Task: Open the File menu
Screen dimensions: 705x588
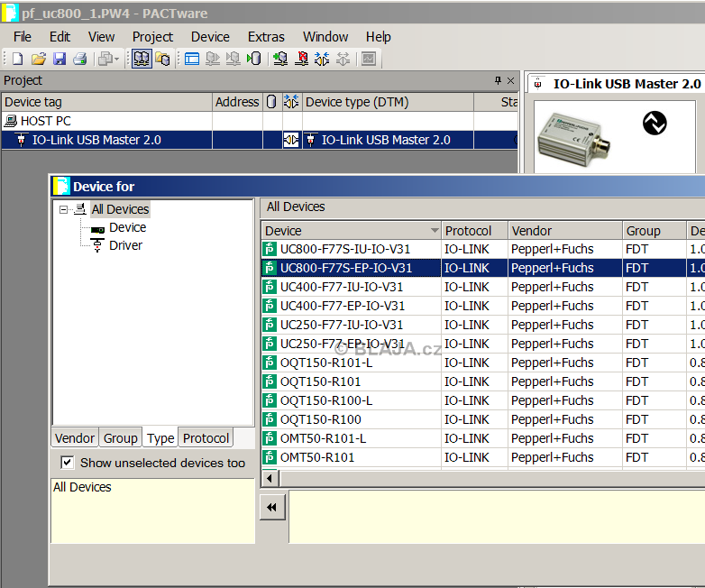Action: click(x=22, y=36)
